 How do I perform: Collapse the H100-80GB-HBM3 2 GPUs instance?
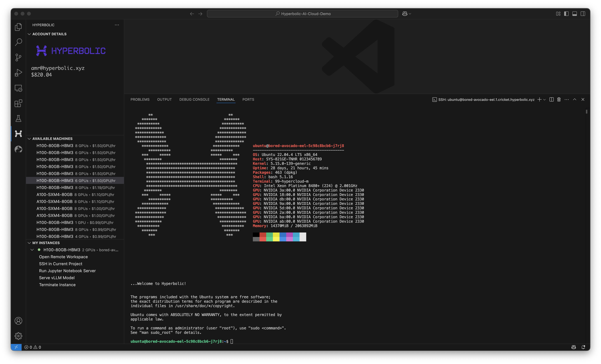32,250
